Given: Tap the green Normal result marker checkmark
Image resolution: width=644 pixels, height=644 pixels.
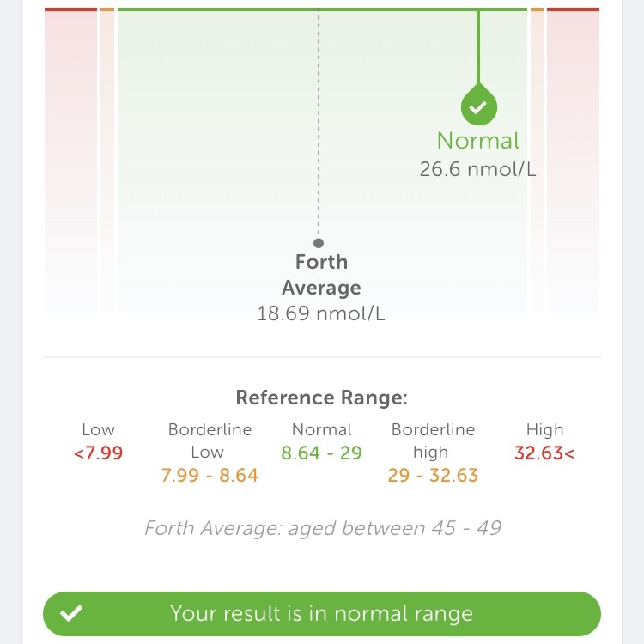Looking at the screenshot, I should (x=478, y=107).
